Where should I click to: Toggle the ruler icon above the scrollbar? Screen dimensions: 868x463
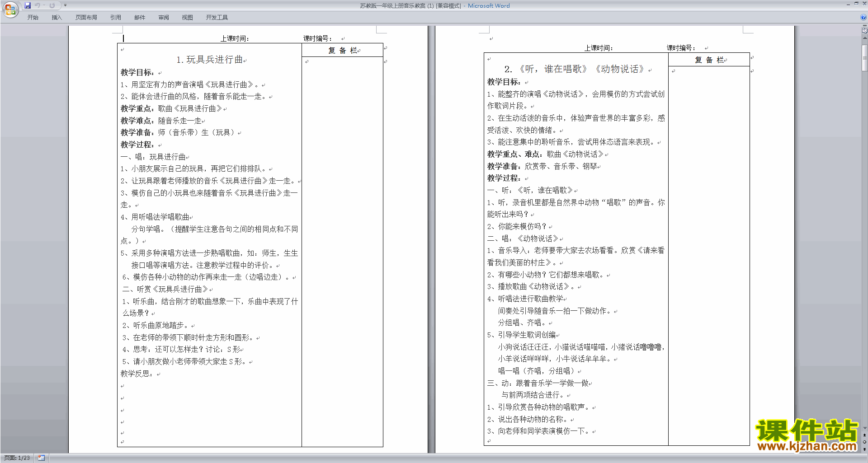[x=865, y=30]
